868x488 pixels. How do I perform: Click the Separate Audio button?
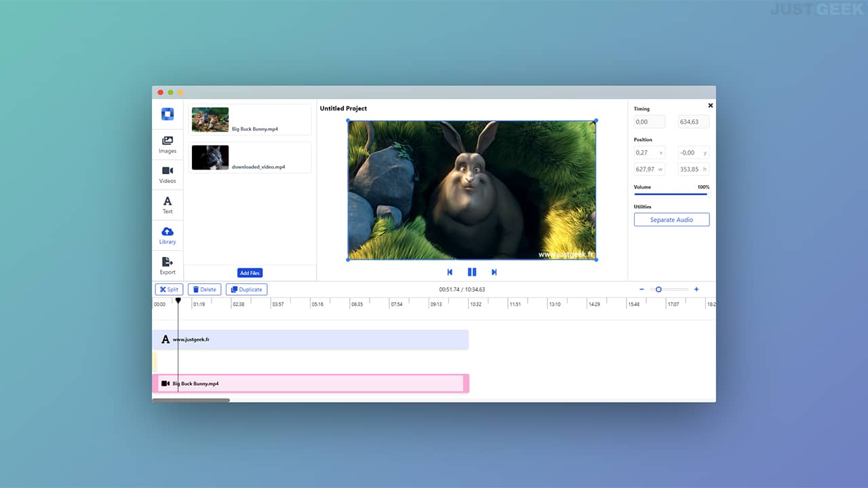point(671,220)
